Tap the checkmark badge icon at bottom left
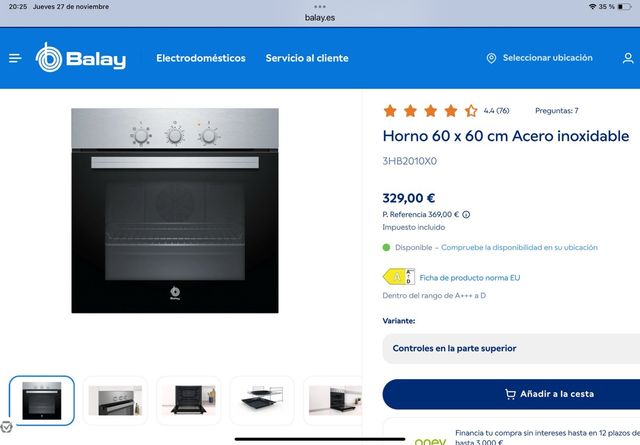 point(6,427)
